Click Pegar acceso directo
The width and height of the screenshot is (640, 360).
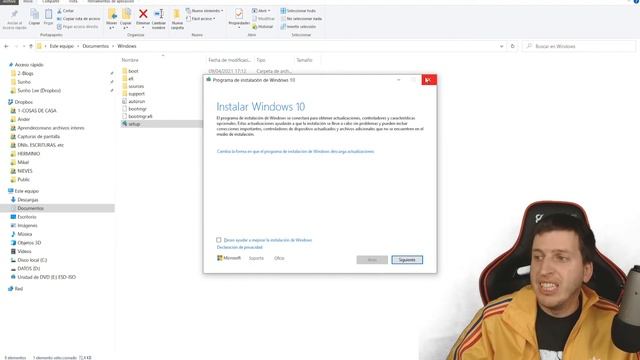[78, 27]
